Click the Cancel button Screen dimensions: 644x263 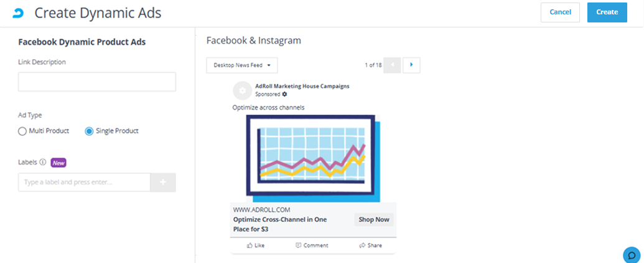(x=560, y=12)
